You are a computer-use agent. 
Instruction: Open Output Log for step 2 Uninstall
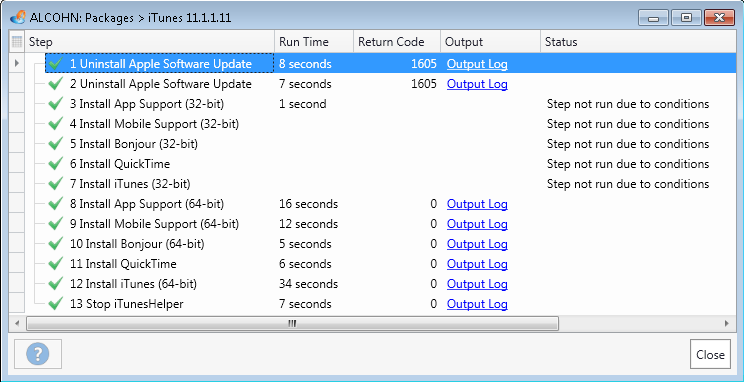point(477,84)
